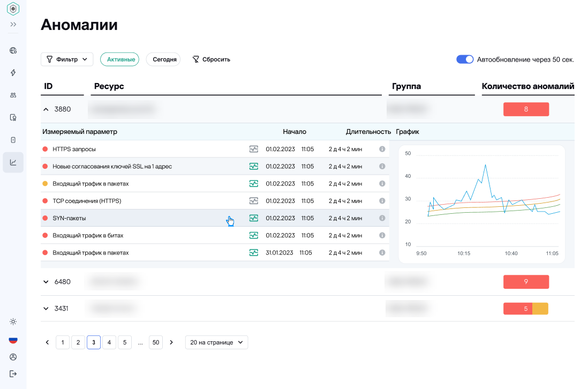Viewport: 588px width, 389px height.
Task: Select current page 3 in pagination
Action: click(94, 342)
